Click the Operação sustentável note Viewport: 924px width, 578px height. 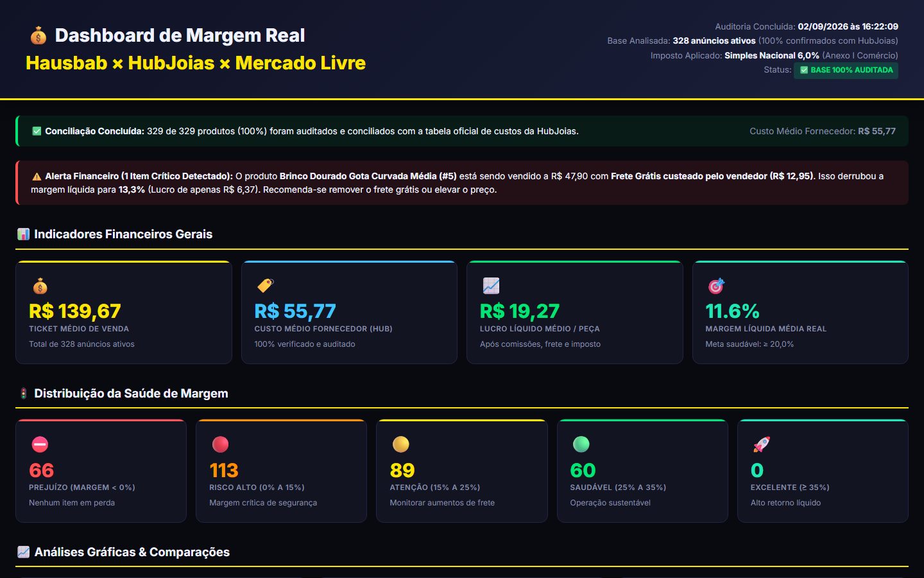(x=610, y=503)
